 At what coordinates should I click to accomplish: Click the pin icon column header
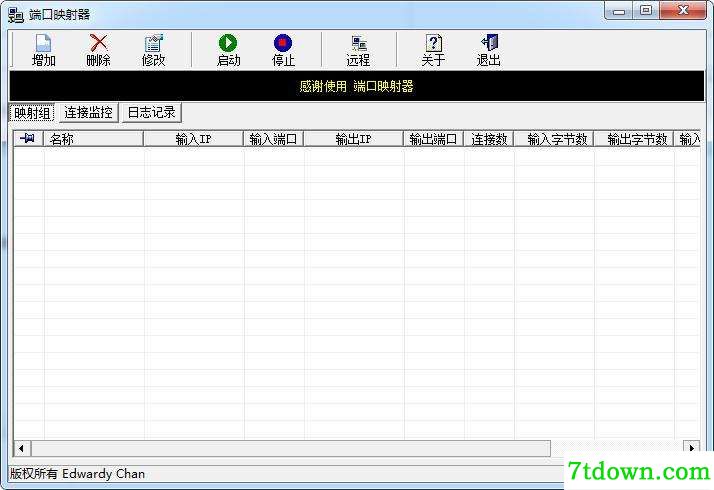click(28, 138)
